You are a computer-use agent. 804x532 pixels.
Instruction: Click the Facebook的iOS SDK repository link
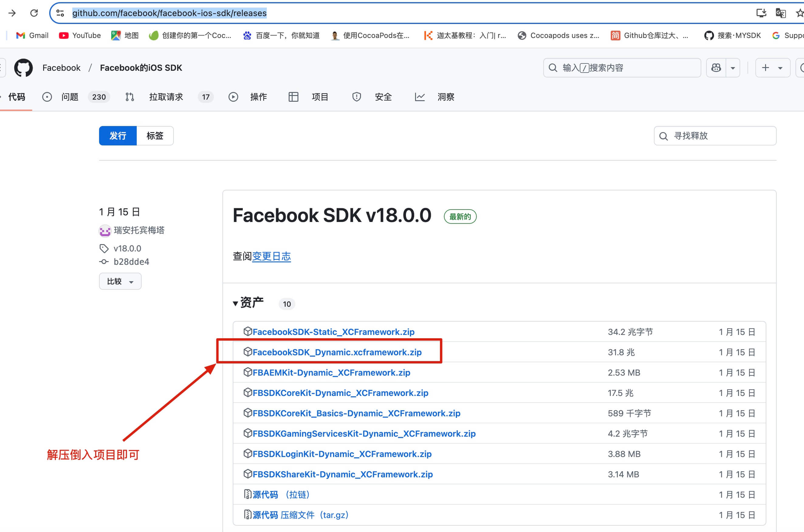click(x=141, y=68)
